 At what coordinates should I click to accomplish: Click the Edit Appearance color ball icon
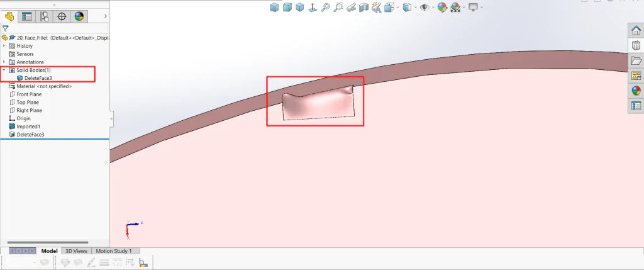(442, 7)
